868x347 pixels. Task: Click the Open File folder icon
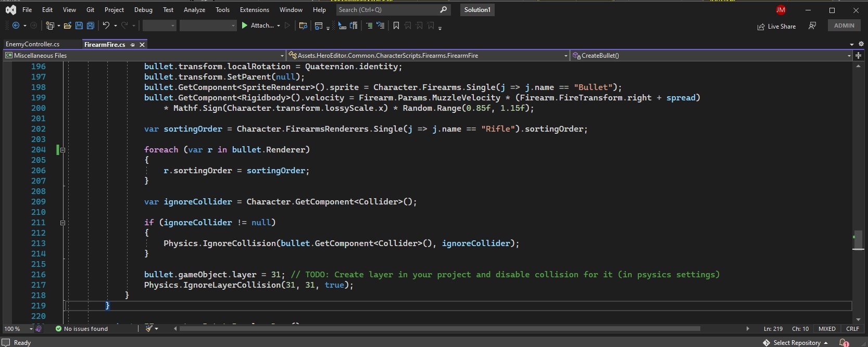click(x=67, y=25)
